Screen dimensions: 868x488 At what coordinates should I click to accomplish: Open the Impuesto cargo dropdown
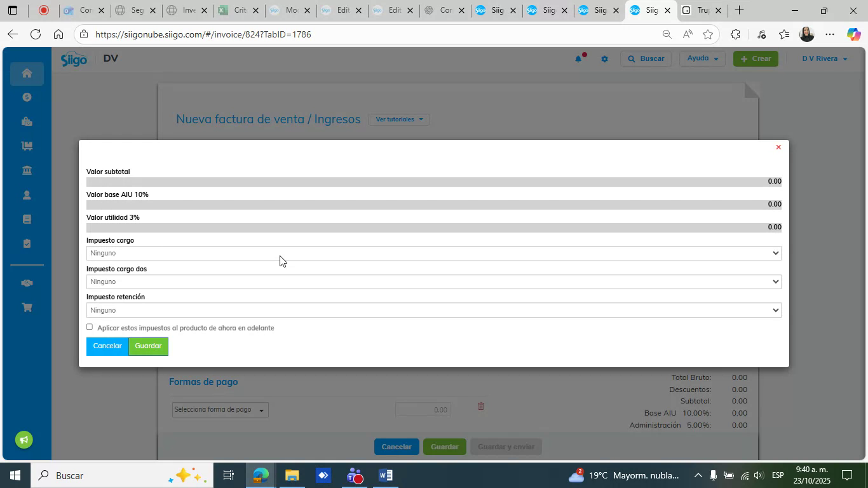[433, 253]
